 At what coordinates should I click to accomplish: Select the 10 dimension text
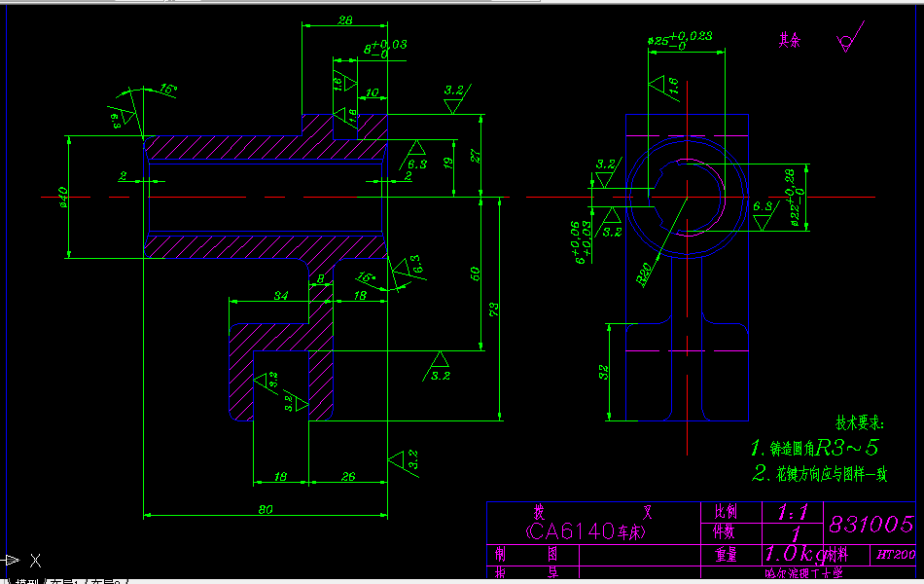(372, 92)
